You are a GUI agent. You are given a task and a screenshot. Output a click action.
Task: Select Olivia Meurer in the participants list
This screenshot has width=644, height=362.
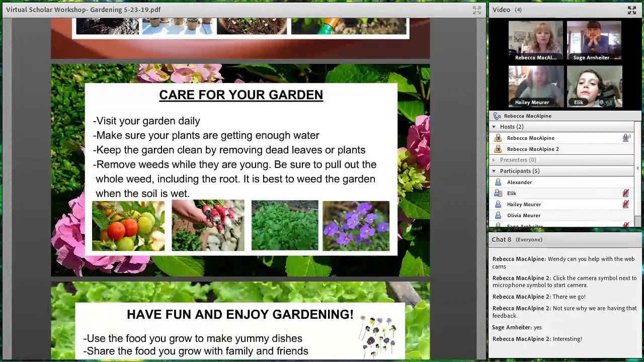562,216
